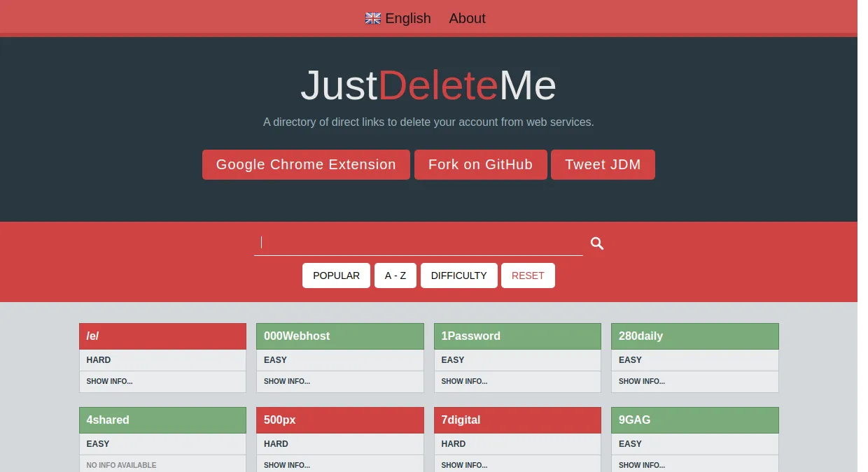Viewport: 868px width, 472px height.
Task: Click EASY label on 280daily card
Action: (631, 360)
